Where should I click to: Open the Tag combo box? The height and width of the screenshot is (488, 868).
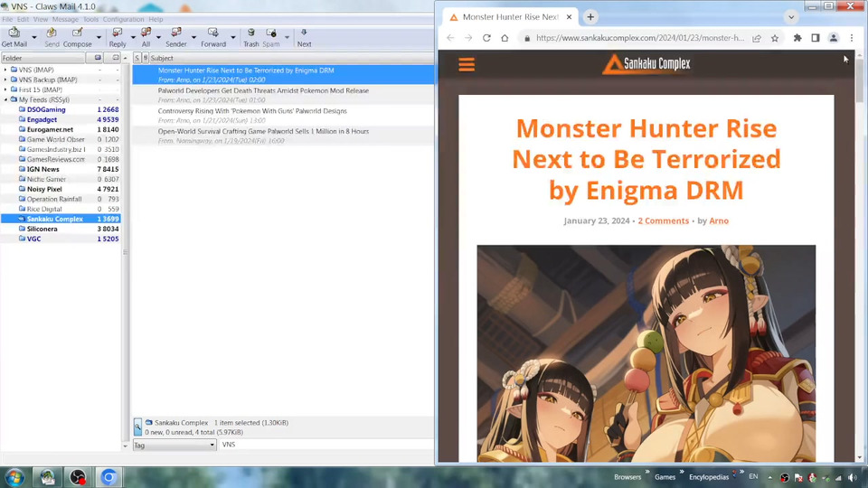tap(175, 445)
